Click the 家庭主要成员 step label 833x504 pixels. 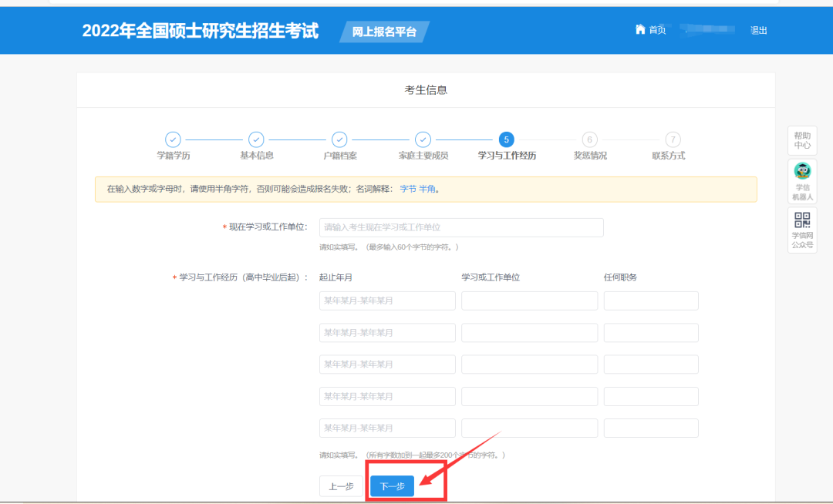click(x=423, y=156)
